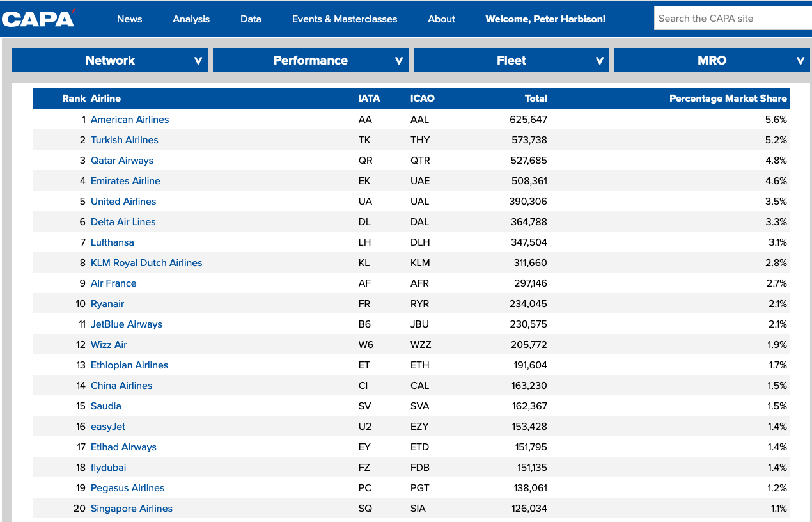Screen dimensions: 812x522
Task: Select IATA code W6
Action: 366,345
